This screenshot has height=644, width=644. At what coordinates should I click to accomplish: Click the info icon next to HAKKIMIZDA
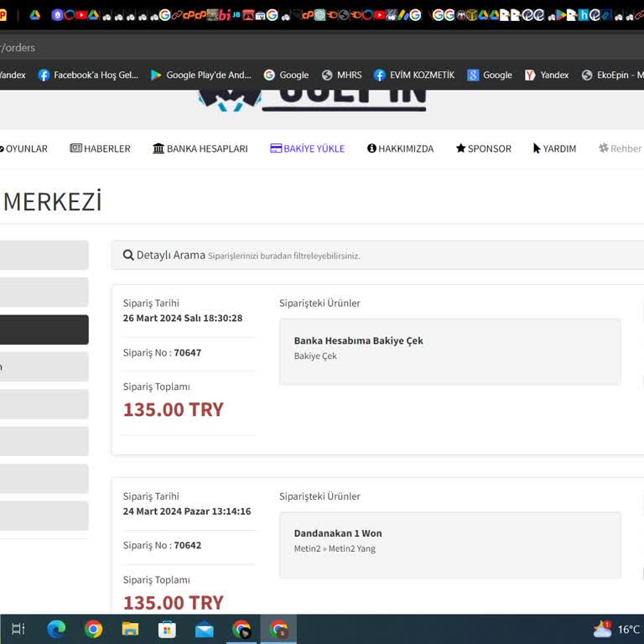pyautogui.click(x=371, y=148)
